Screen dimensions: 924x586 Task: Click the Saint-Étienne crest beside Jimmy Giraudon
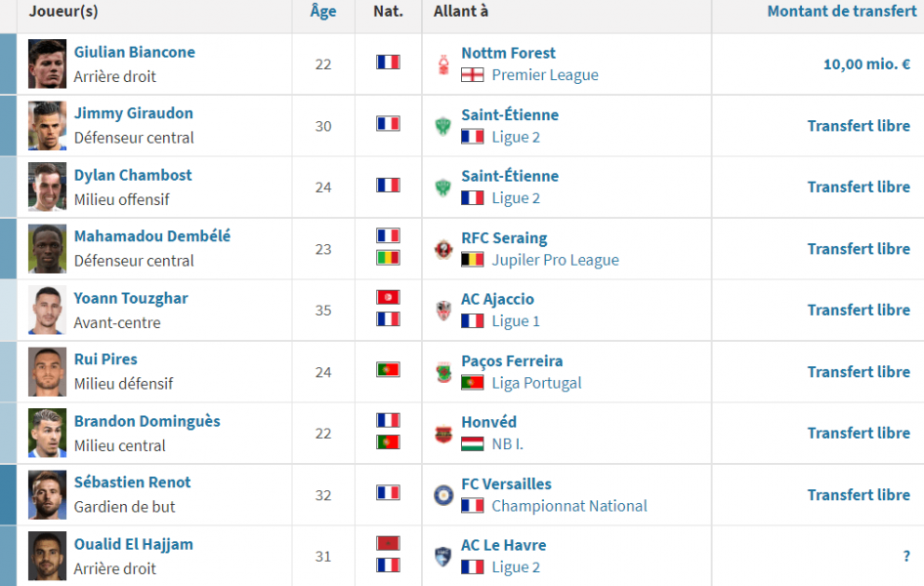pyautogui.click(x=443, y=126)
